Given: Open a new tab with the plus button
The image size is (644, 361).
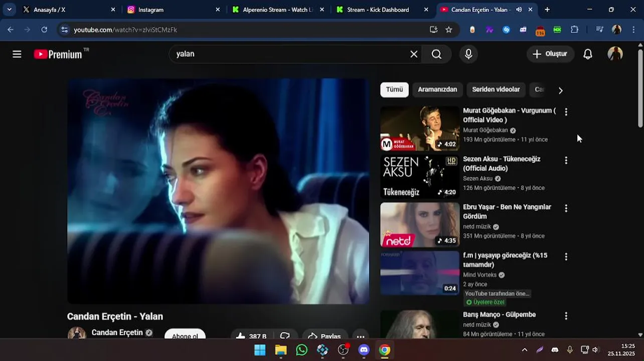Looking at the screenshot, I should click(547, 10).
